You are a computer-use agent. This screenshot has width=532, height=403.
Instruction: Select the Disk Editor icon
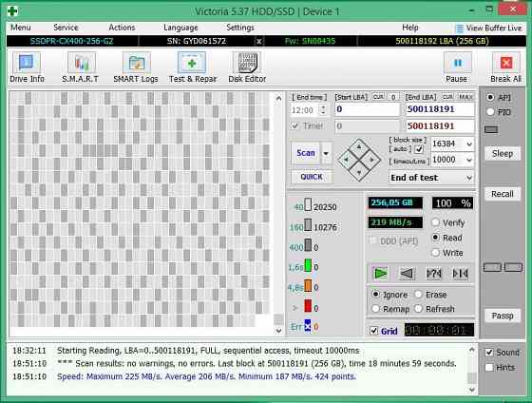point(247,67)
